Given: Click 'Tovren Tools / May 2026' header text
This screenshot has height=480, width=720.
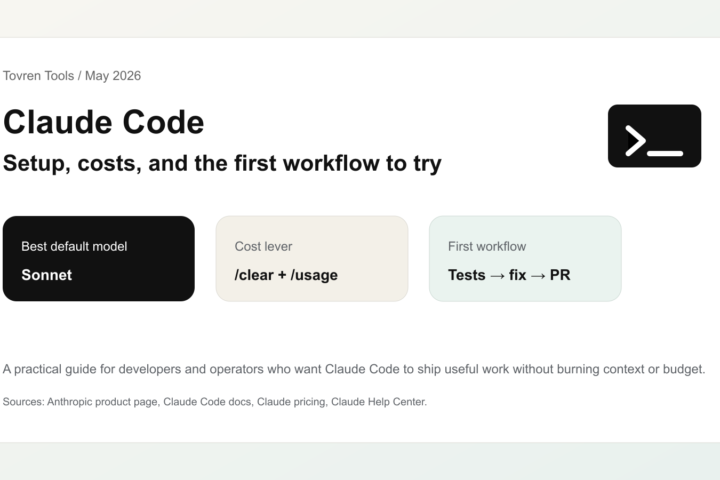Looking at the screenshot, I should click(x=72, y=76).
